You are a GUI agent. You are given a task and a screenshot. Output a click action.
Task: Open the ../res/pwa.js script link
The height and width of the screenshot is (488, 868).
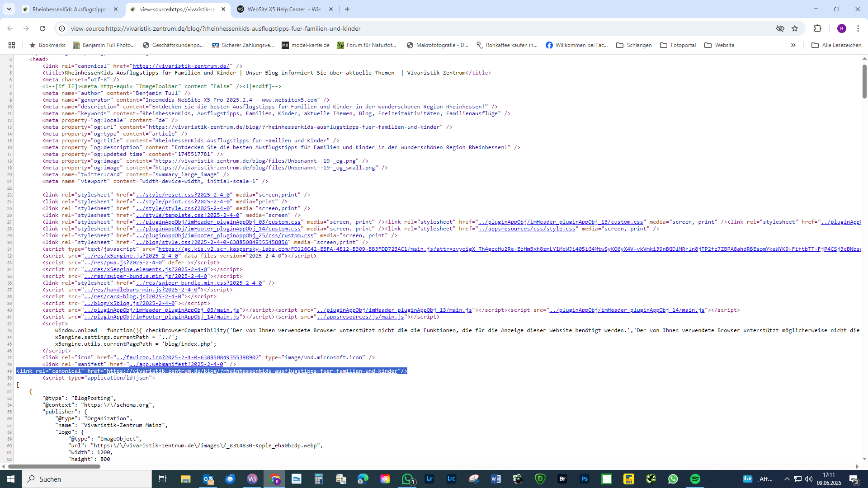tap(123, 263)
